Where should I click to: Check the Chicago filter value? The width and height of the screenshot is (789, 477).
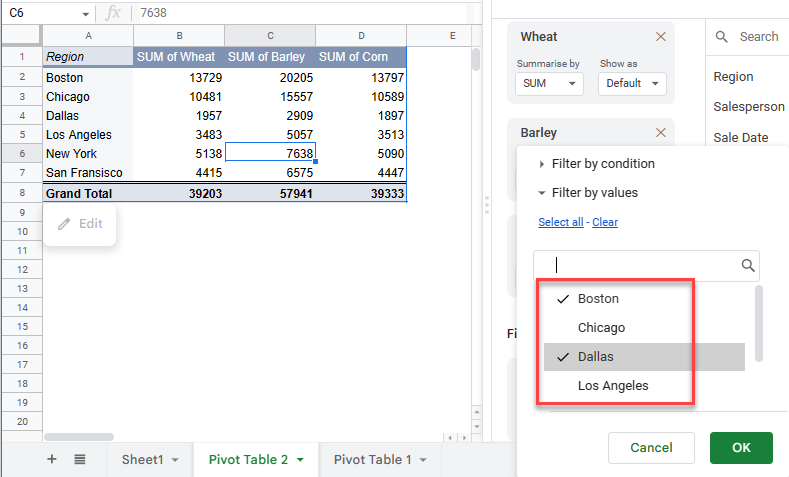coord(600,328)
